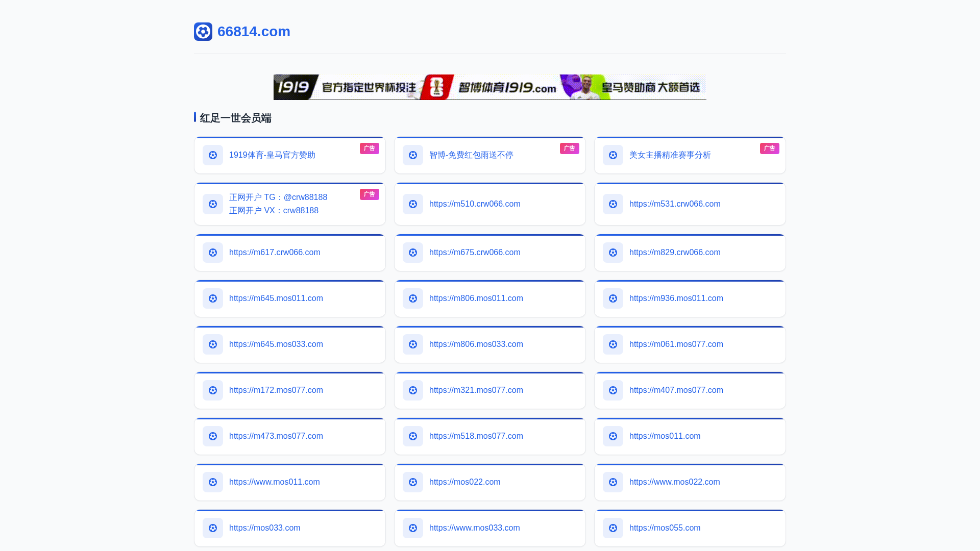Open https://m936.mos011.com link
The width and height of the screenshot is (980, 551).
pyautogui.click(x=676, y=298)
